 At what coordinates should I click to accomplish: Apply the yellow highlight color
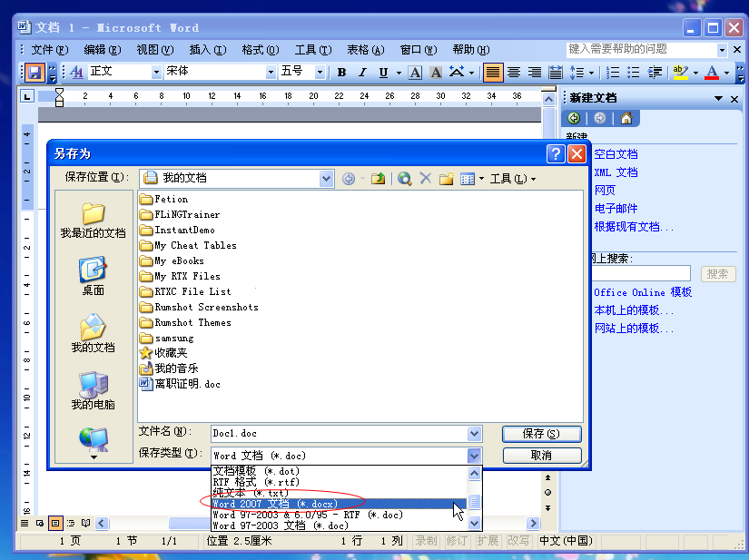680,73
